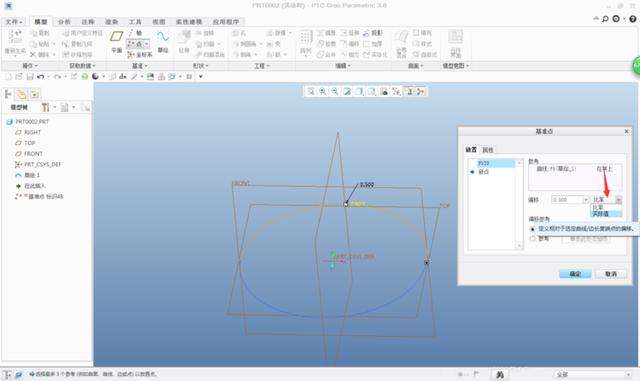Click the Extrude tool in Shapes group
The width and height of the screenshot is (640, 381).
pos(184,42)
